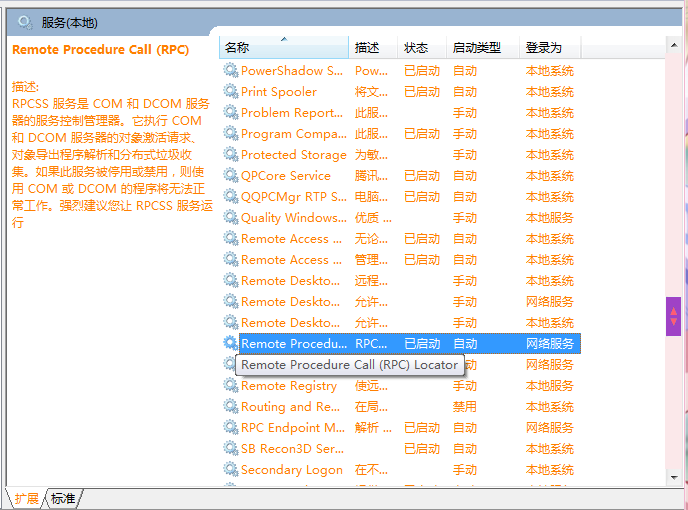Switch to the 标准 tab

tap(63, 499)
